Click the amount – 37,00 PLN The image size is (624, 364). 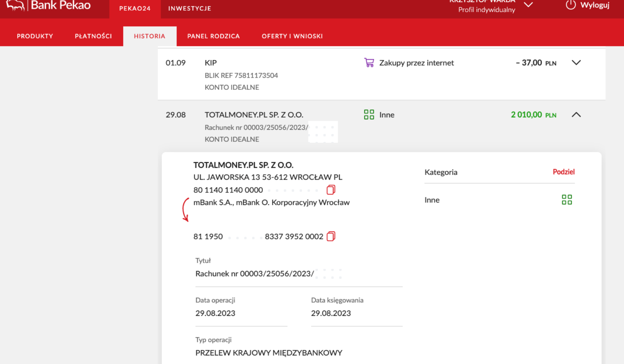[536, 63]
